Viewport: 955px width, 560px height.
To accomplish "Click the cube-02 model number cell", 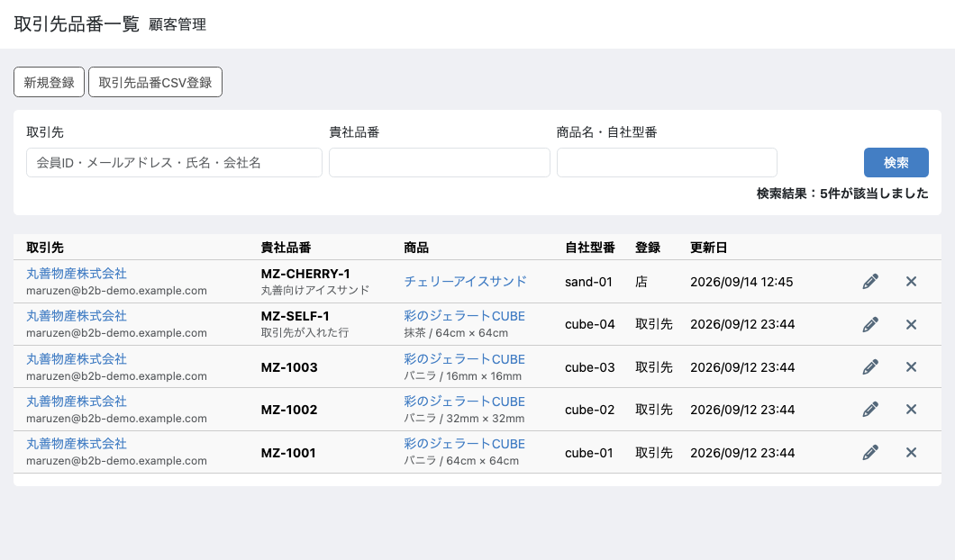I will 589,410.
